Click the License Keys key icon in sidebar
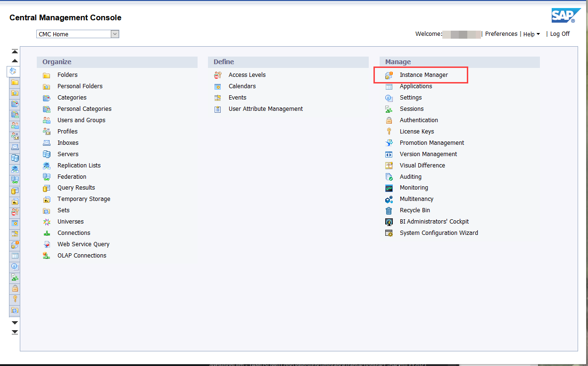Viewport: 588px width, 366px height. click(x=15, y=299)
